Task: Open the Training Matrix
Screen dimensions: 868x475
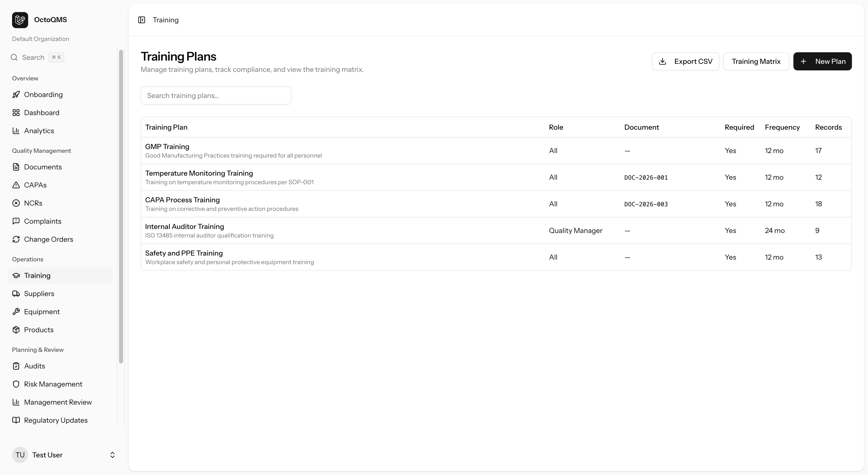Action: click(x=756, y=61)
